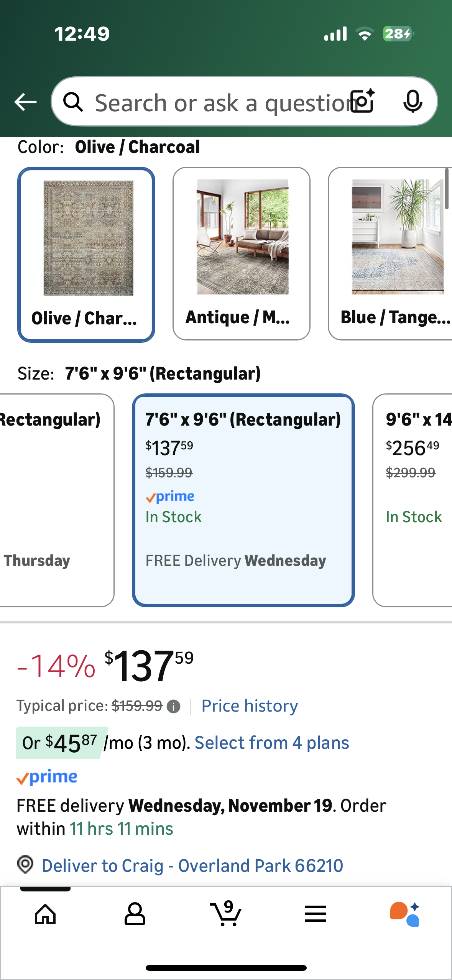Launch the Rufus AI assistant icon
This screenshot has height=980, width=452.
pos(405,914)
